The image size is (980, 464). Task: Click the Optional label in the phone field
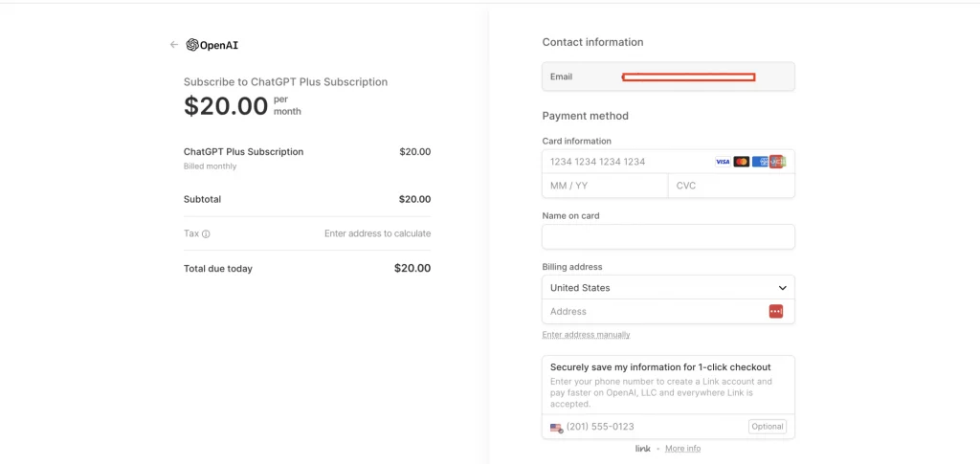(768, 427)
